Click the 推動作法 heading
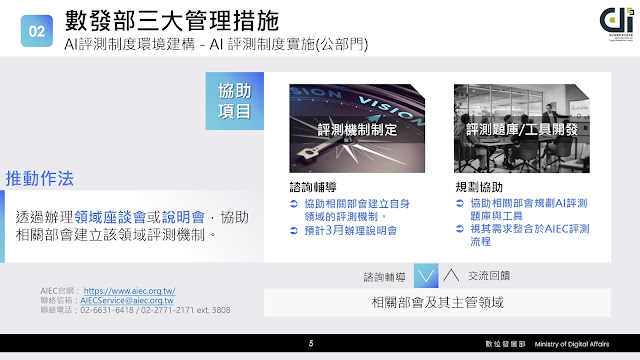The width and height of the screenshot is (640, 360). 40,179
